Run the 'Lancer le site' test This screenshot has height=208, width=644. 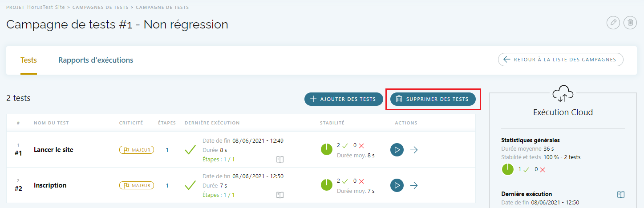pyautogui.click(x=397, y=150)
